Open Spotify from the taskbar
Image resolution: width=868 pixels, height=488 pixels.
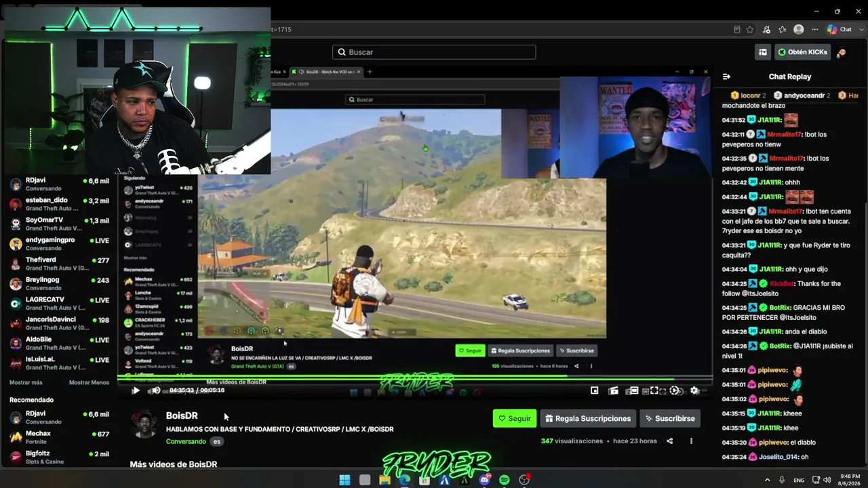pyautogui.click(x=505, y=480)
